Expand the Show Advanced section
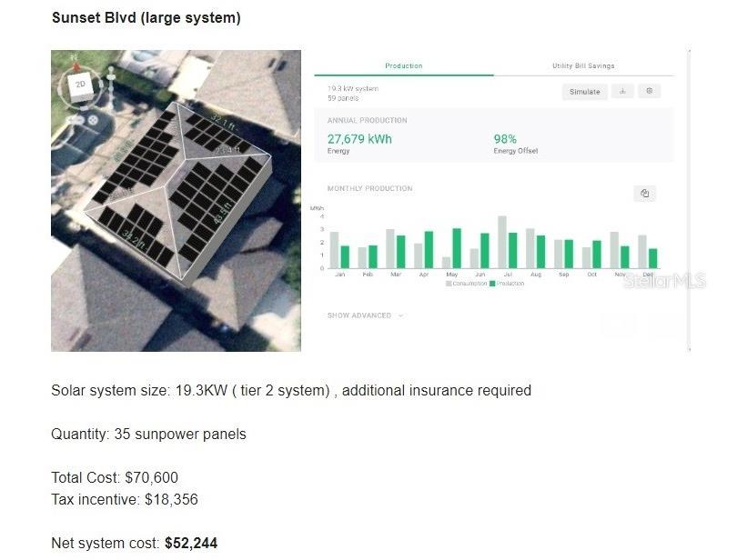 [x=359, y=315]
